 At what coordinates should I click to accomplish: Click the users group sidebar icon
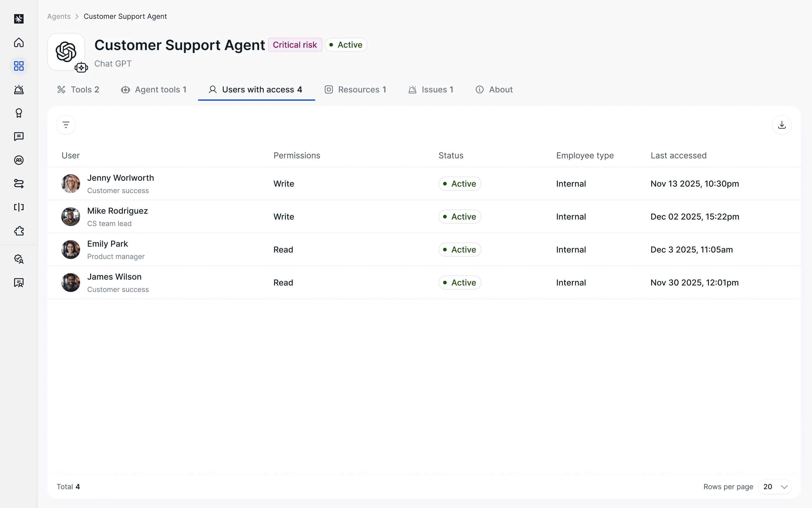click(x=19, y=160)
